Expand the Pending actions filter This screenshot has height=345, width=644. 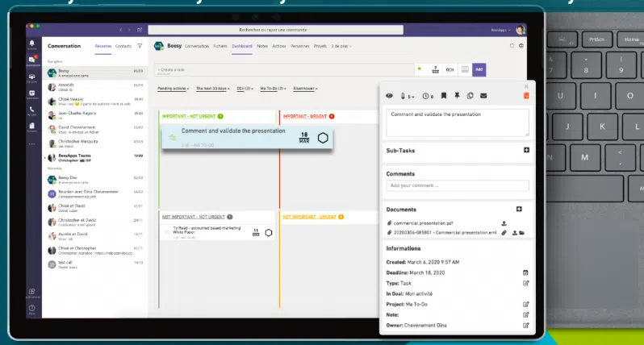click(x=173, y=89)
